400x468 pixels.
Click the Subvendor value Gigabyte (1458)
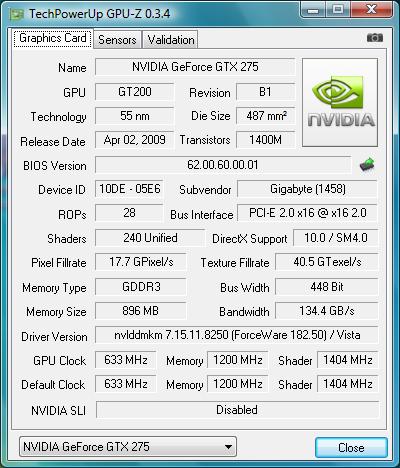click(307, 189)
